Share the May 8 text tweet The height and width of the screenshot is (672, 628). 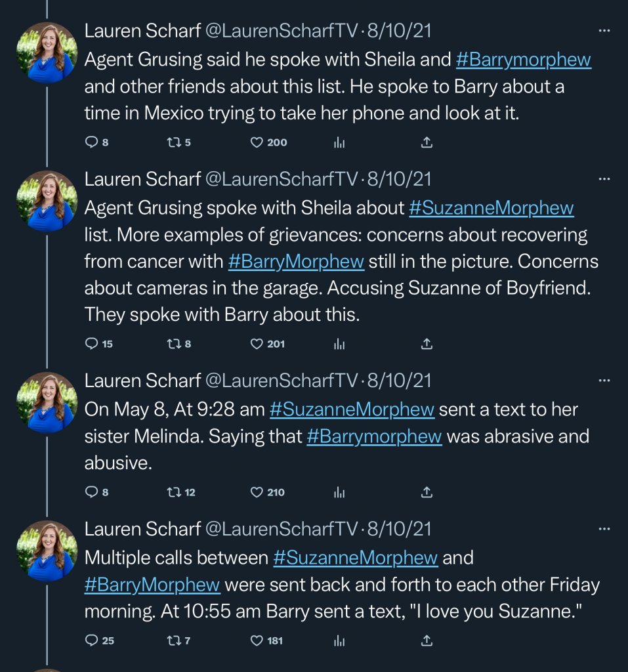(426, 492)
